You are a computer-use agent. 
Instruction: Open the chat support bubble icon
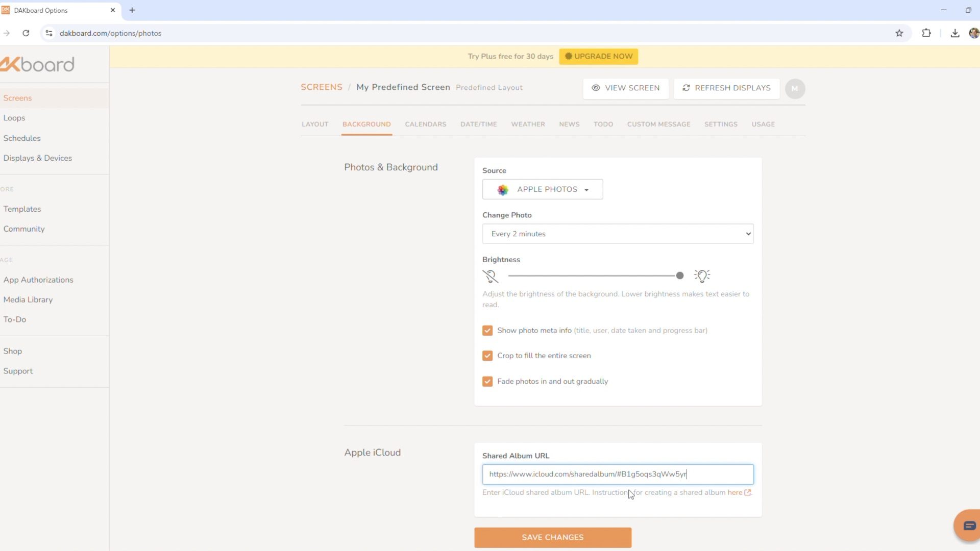coord(969,525)
